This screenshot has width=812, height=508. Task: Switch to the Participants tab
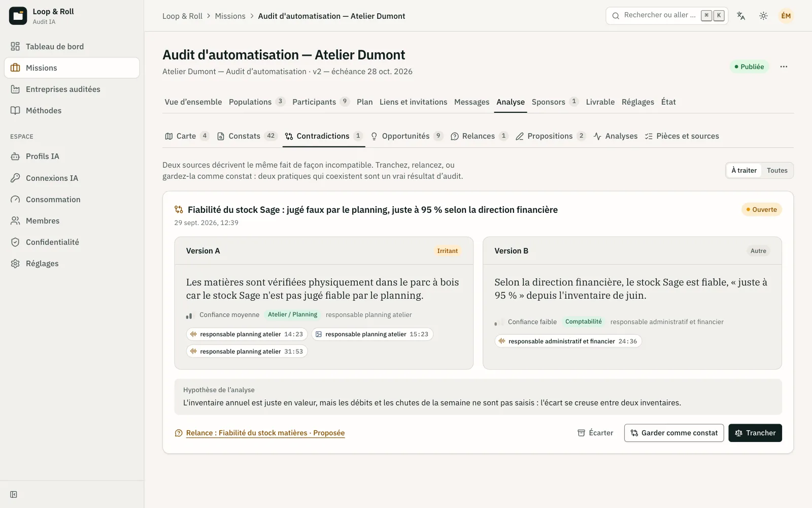pos(321,102)
